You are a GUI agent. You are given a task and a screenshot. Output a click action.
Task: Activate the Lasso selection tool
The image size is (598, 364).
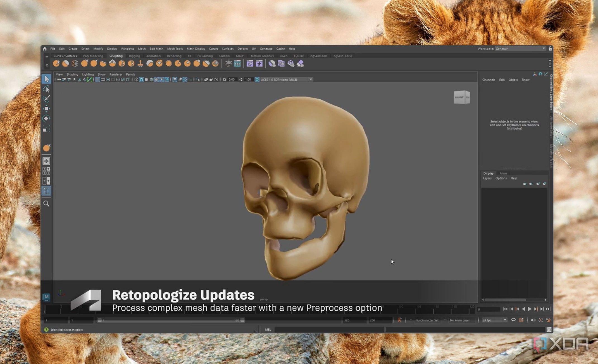tap(47, 90)
